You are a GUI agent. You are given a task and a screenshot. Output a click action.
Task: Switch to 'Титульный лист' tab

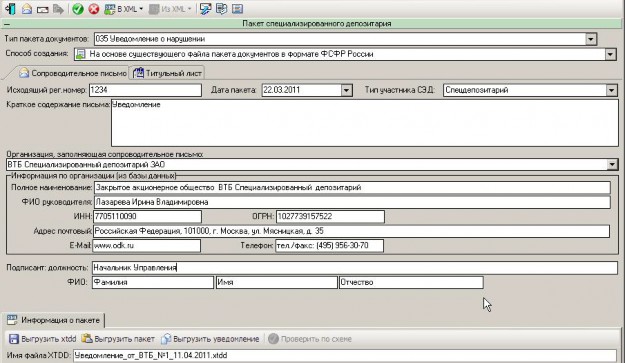tap(168, 73)
